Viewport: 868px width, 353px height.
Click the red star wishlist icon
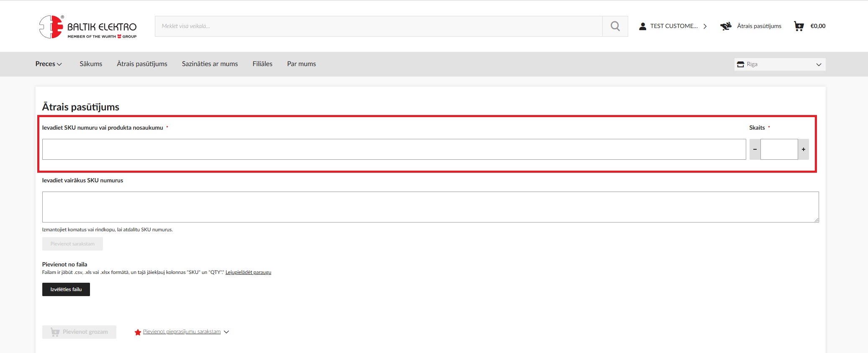pyautogui.click(x=138, y=332)
